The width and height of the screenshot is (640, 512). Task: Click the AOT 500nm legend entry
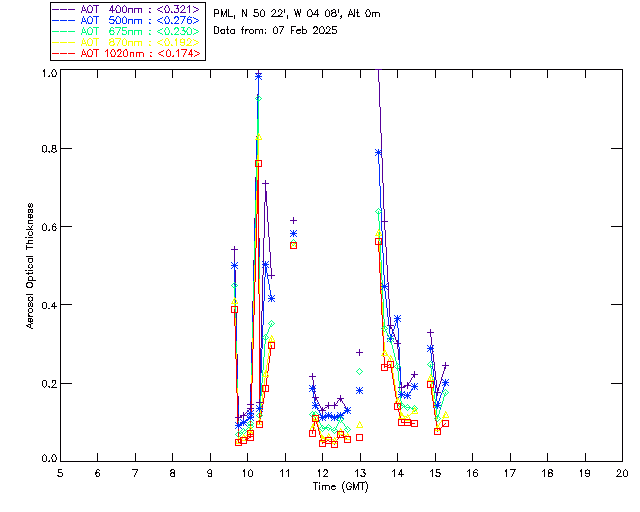point(127,20)
